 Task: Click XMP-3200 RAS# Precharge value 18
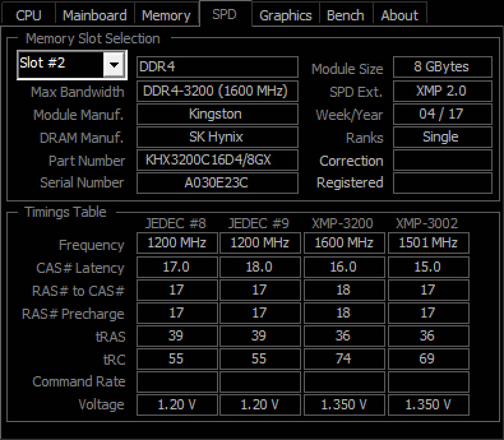pos(344,313)
